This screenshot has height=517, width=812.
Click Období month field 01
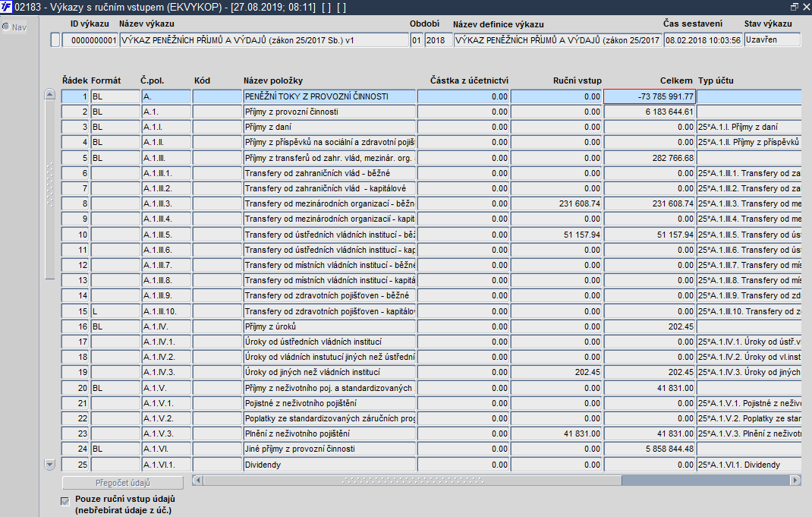pyautogui.click(x=417, y=40)
